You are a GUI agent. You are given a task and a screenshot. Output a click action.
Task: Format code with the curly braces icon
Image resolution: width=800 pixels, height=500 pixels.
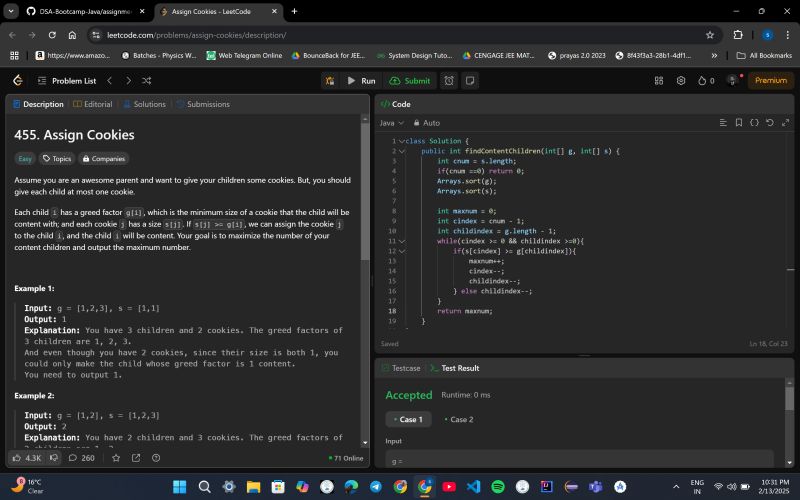754,122
